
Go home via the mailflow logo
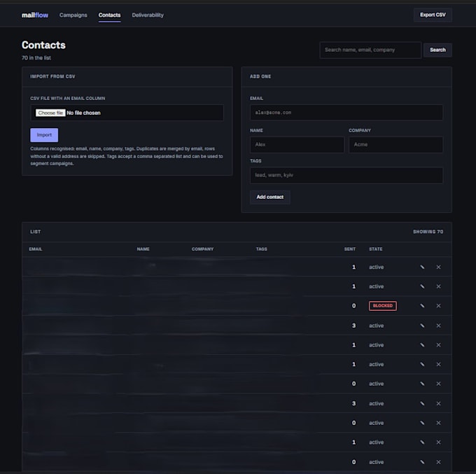[x=35, y=15]
